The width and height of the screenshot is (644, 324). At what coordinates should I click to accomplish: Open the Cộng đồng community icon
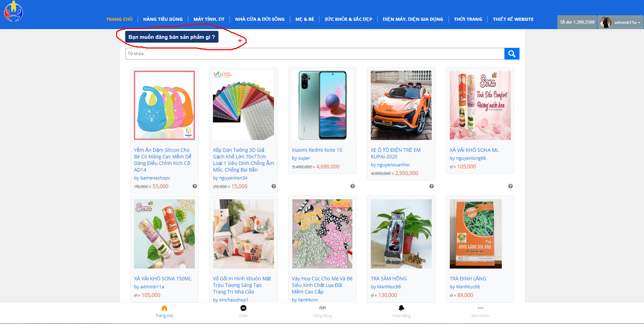(x=322, y=308)
